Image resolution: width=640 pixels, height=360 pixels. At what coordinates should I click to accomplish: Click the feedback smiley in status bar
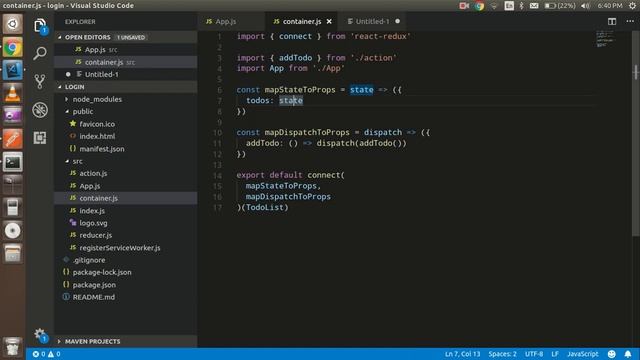611,354
